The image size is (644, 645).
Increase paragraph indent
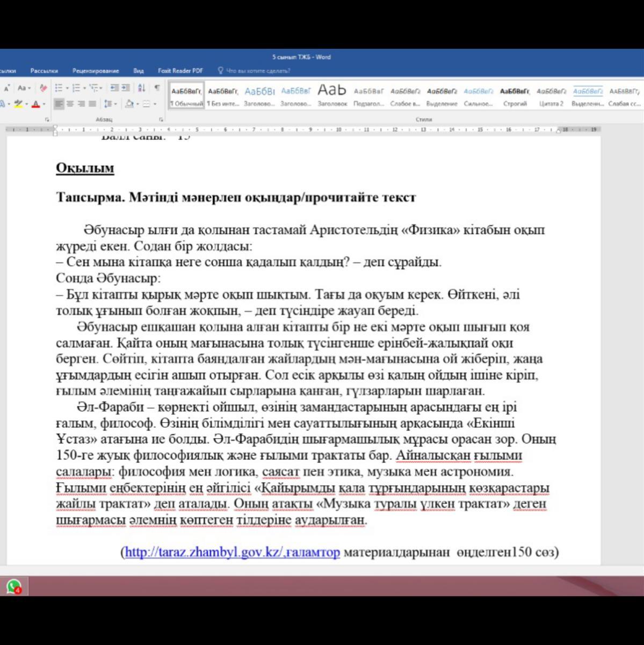tap(125, 88)
